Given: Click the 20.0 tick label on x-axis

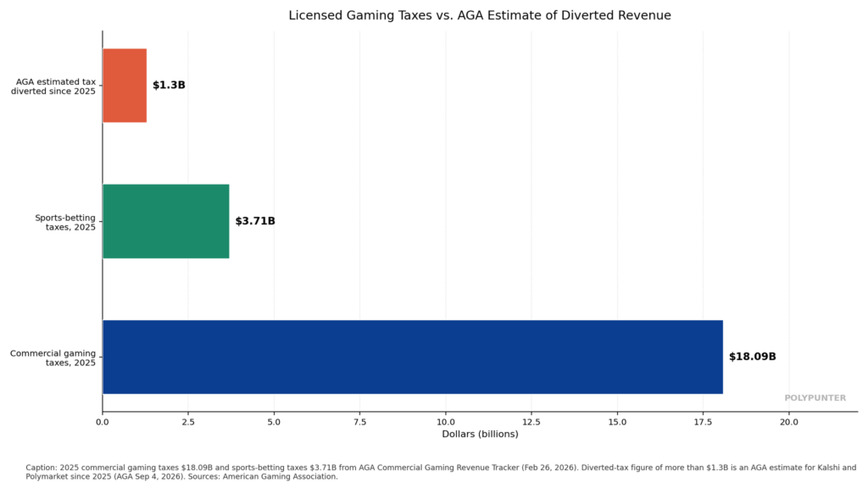Looking at the screenshot, I should click(x=789, y=422).
